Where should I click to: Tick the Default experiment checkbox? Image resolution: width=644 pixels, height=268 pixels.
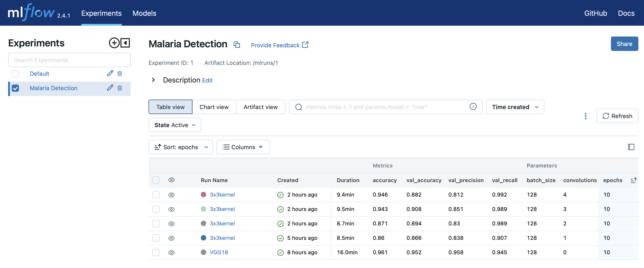point(15,73)
